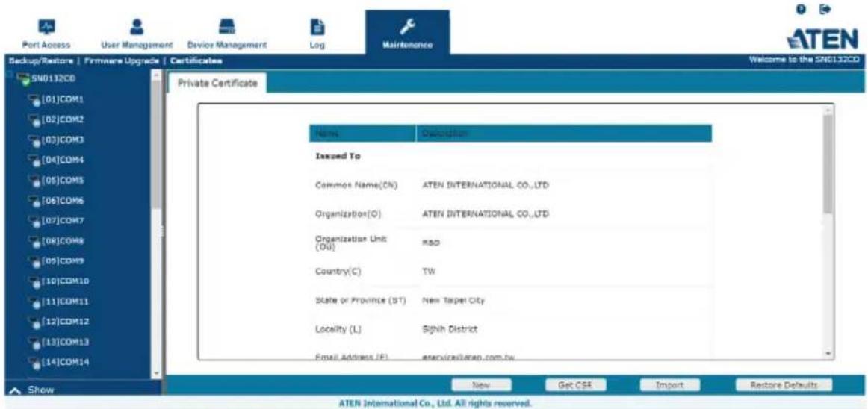Image resolution: width=868 pixels, height=409 pixels.
Task: Click the Description column header
Action: tap(563, 134)
